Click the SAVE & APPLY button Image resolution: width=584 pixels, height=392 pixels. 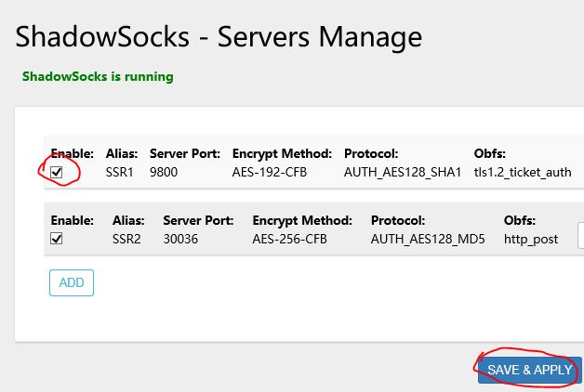click(x=530, y=370)
